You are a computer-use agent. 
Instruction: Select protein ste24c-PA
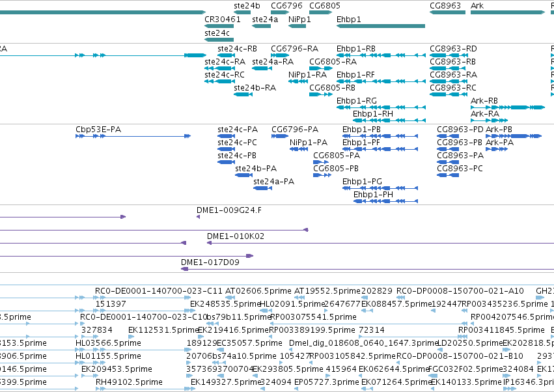pos(227,136)
